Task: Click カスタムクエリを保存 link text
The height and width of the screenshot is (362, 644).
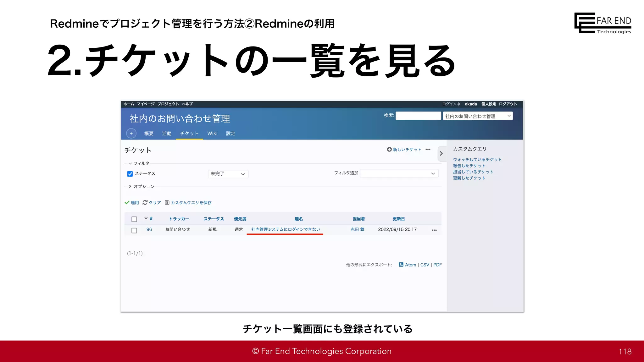Action: tap(191, 203)
